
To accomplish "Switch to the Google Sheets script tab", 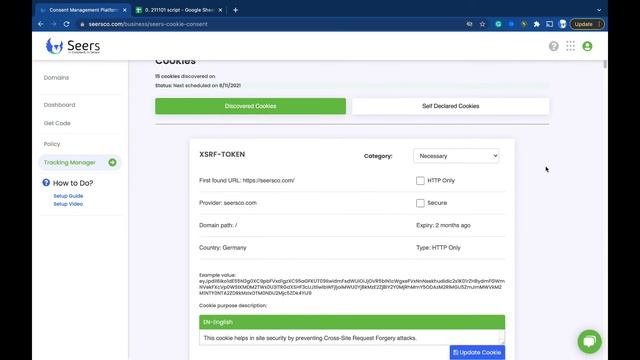I will tap(179, 10).
